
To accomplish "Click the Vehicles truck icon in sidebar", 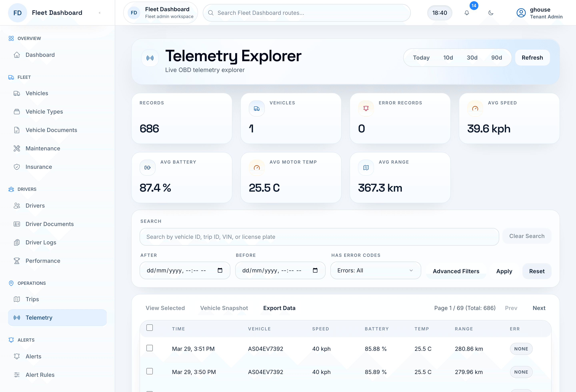I will (17, 93).
